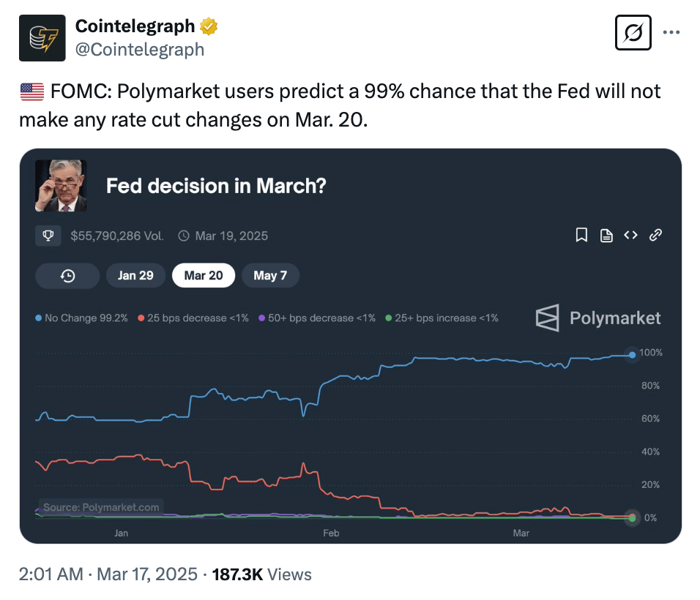Copy the market link icon
Screen dimensions: 700x600
[656, 235]
